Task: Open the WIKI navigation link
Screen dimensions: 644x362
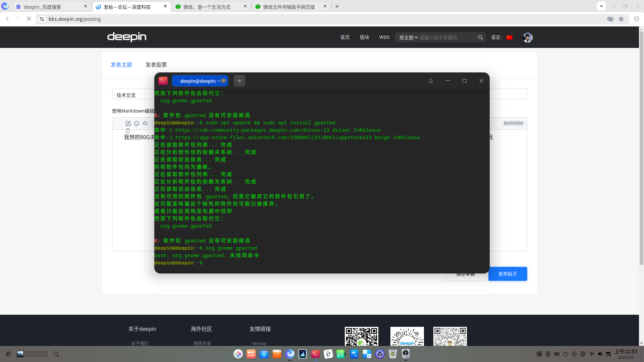Action: (384, 37)
